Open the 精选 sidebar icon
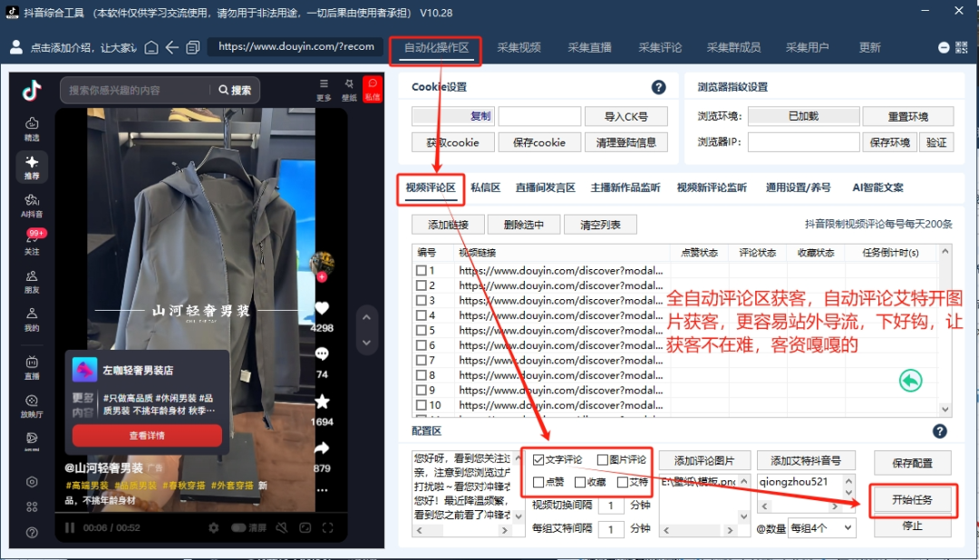The width and height of the screenshot is (979, 560). (32, 129)
